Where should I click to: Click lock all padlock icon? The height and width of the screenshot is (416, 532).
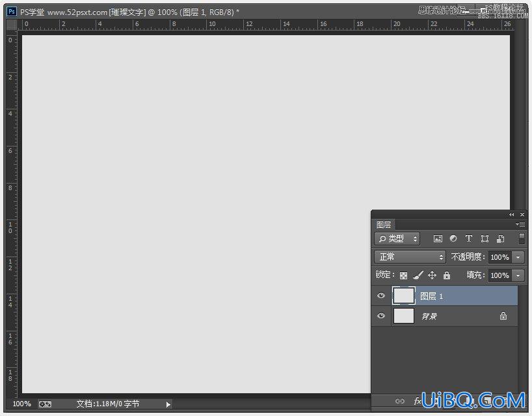point(447,275)
